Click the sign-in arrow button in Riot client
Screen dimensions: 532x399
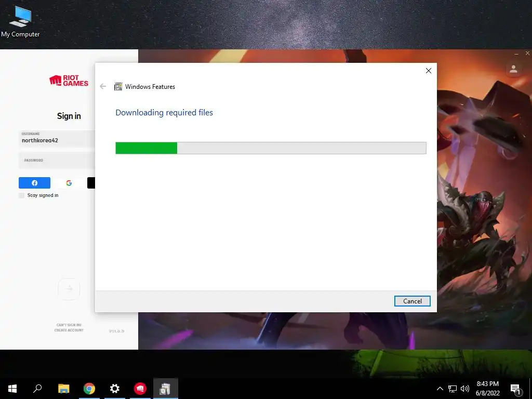[x=69, y=289]
